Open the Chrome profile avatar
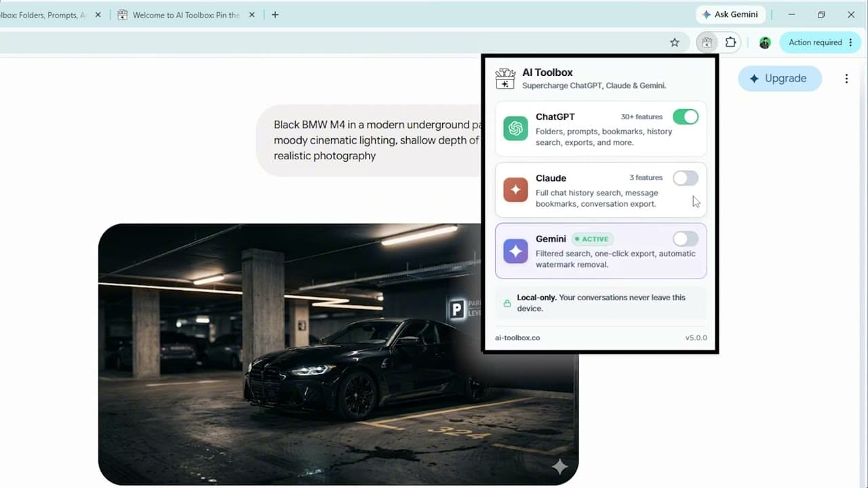This screenshot has height=488, width=868. click(x=765, y=42)
